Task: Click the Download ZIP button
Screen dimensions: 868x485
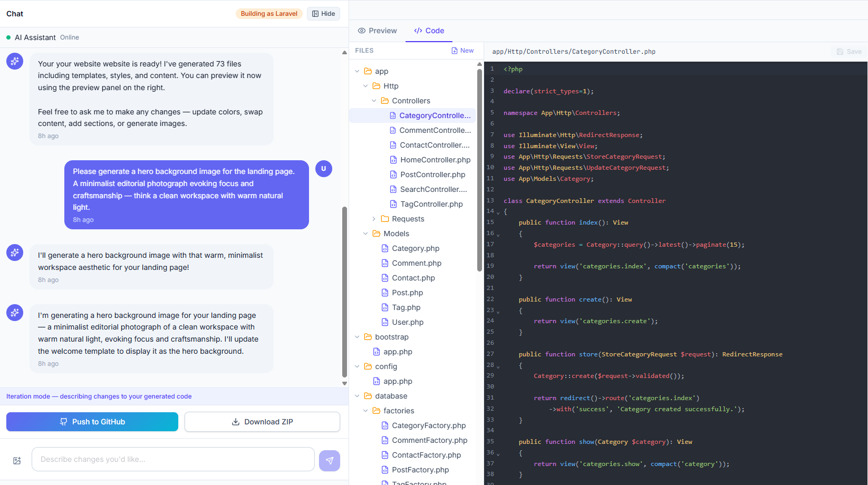Action: coord(262,422)
